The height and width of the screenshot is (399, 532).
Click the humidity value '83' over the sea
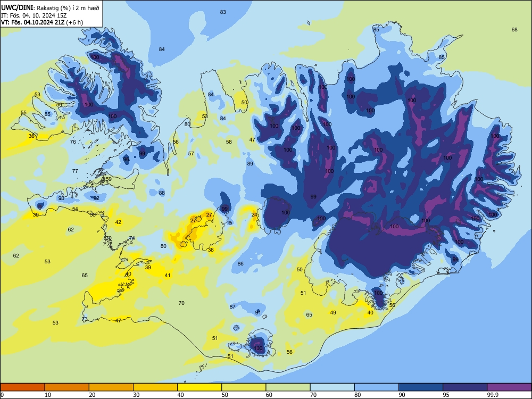coord(223,12)
